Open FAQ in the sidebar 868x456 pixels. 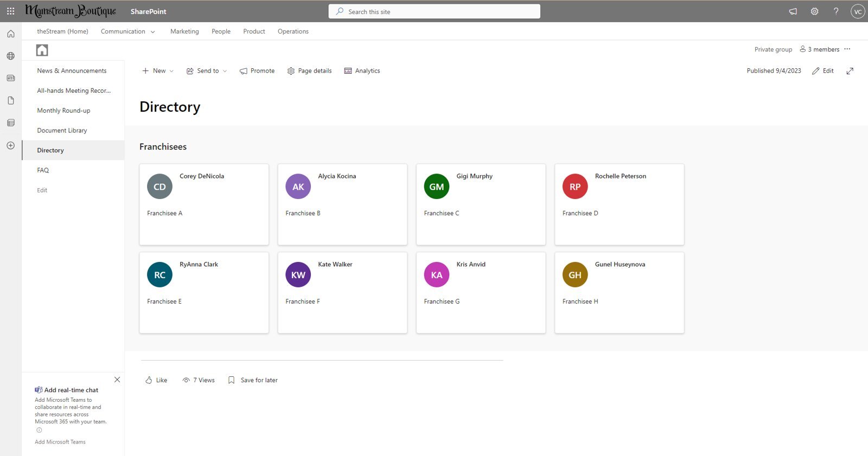click(43, 170)
